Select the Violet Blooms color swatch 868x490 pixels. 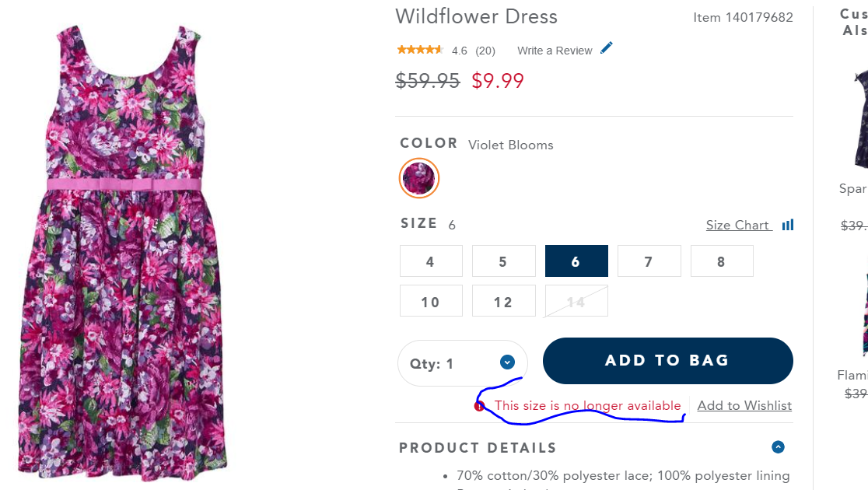419,178
